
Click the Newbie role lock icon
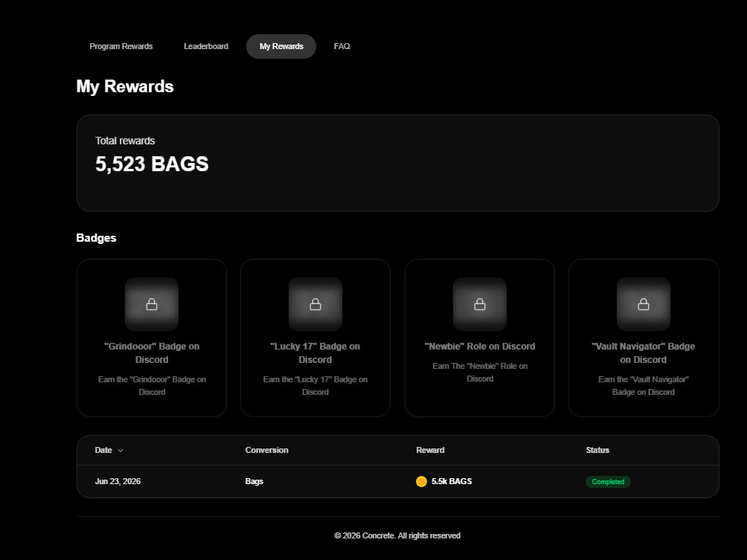(480, 304)
